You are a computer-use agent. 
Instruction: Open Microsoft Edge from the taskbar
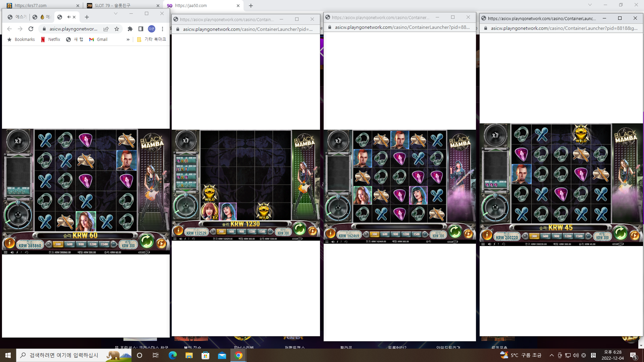click(x=172, y=355)
